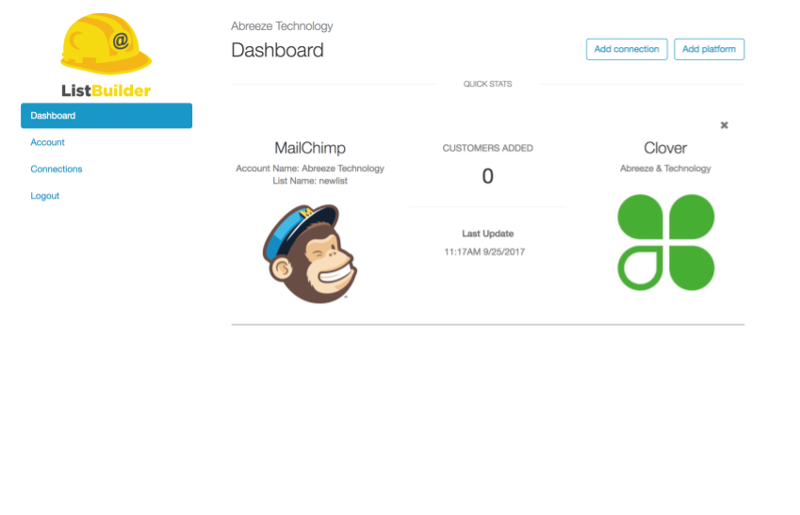Click the Dashboard page title
Screen dimensions: 800x515
pos(277,50)
